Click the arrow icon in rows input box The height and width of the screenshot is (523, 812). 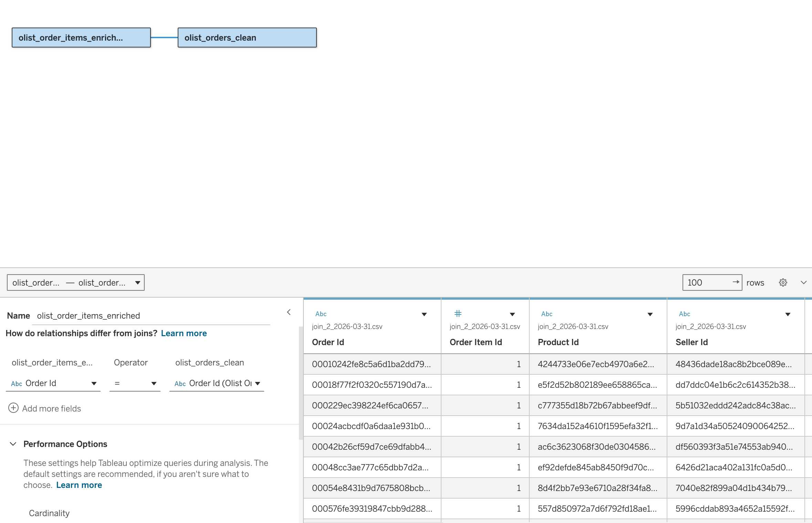(x=736, y=282)
